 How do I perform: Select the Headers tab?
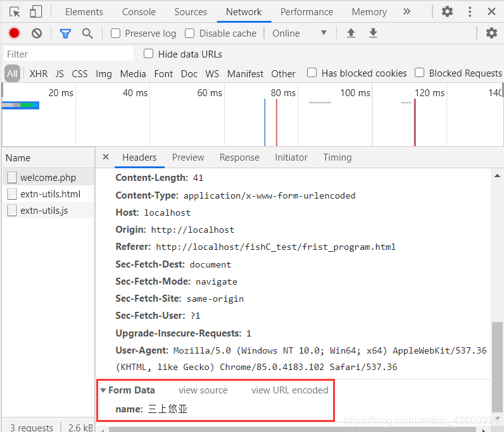139,157
